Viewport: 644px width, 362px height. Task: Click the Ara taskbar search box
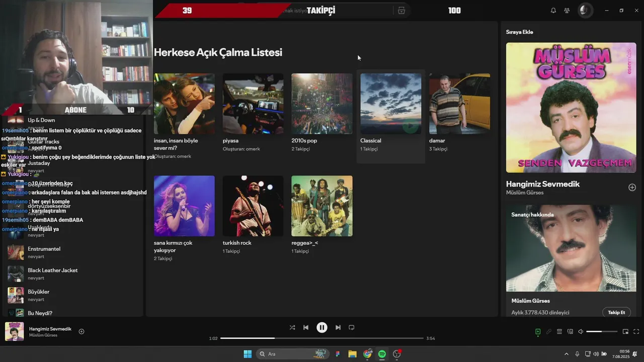(x=292, y=354)
